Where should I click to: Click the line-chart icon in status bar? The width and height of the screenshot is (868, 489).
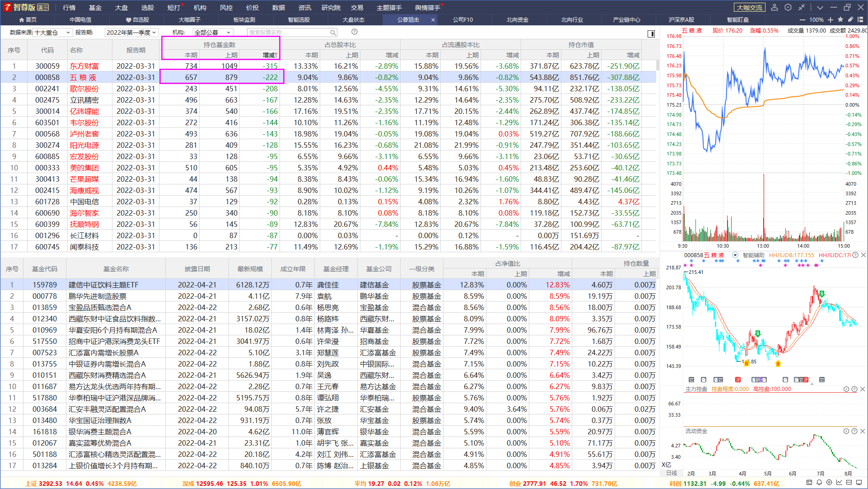point(839,483)
